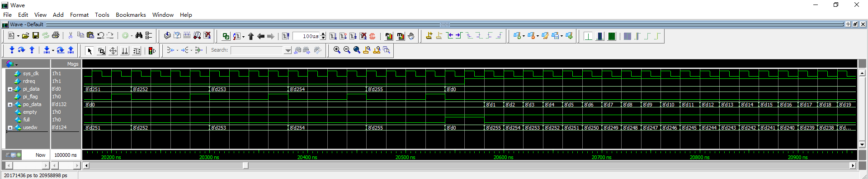Screen dimensions: 868x179
Task: Click the Save icon in toolbar
Action: click(35, 36)
